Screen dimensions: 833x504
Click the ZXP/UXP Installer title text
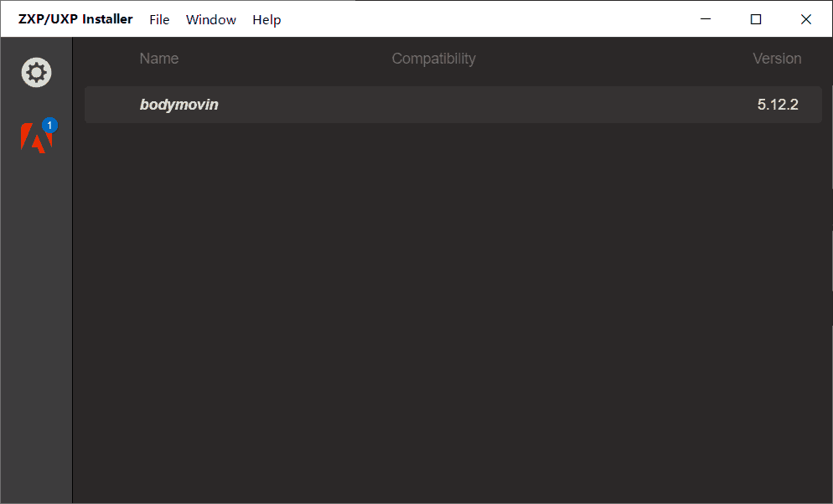75,19
